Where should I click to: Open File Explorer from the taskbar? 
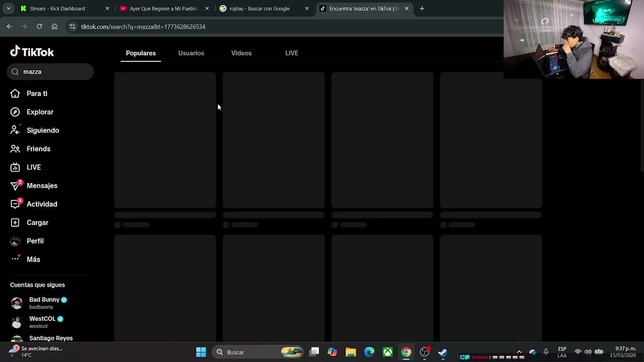pos(351,352)
